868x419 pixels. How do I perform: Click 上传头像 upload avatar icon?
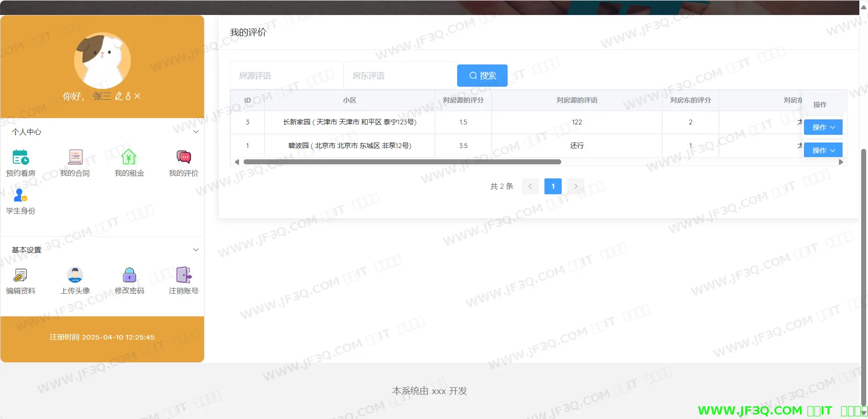tap(75, 275)
